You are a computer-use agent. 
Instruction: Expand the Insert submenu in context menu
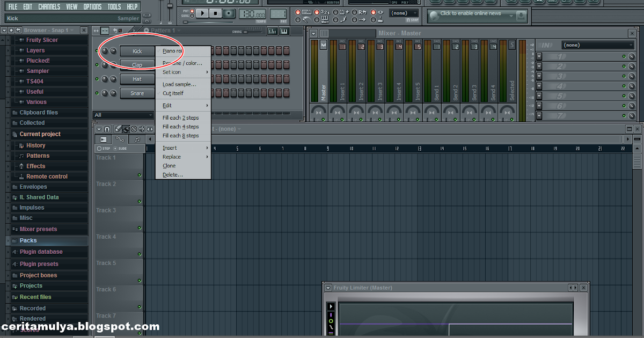[x=183, y=148]
